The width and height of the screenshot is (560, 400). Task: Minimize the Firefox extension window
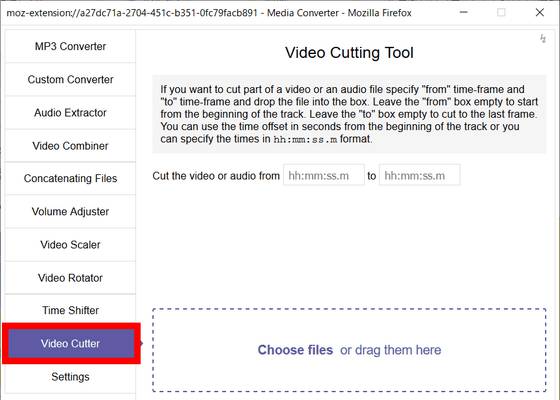(x=464, y=12)
